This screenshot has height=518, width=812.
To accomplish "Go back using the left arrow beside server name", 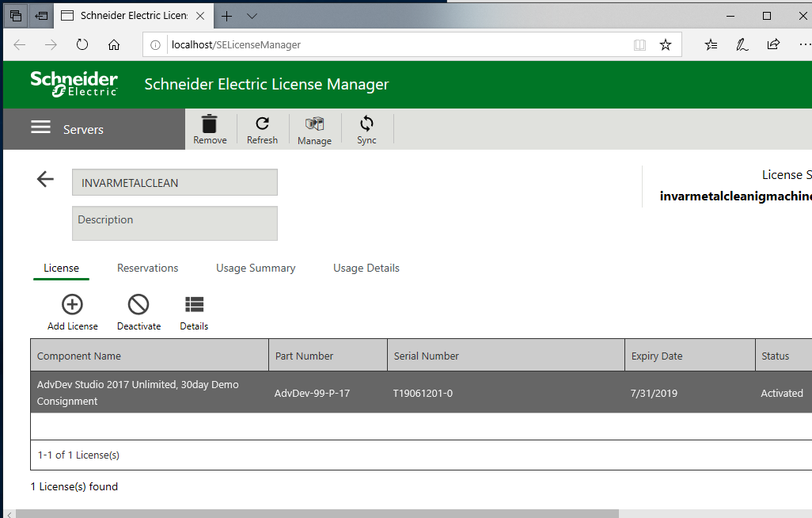I will coord(46,180).
